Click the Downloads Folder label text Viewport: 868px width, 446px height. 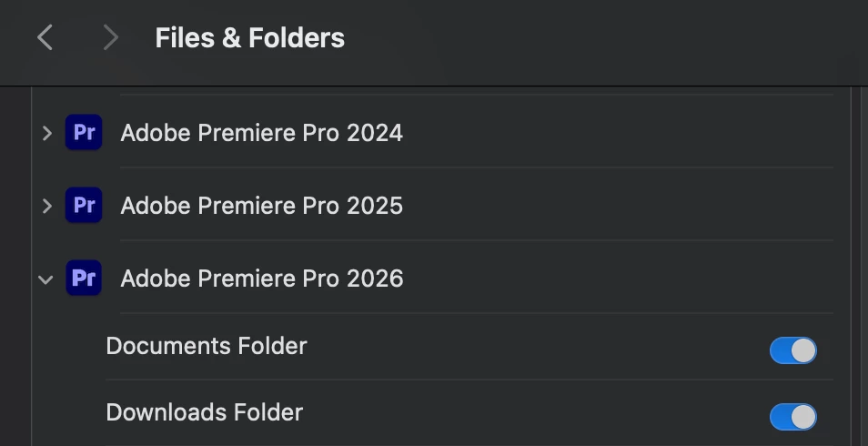(205, 412)
